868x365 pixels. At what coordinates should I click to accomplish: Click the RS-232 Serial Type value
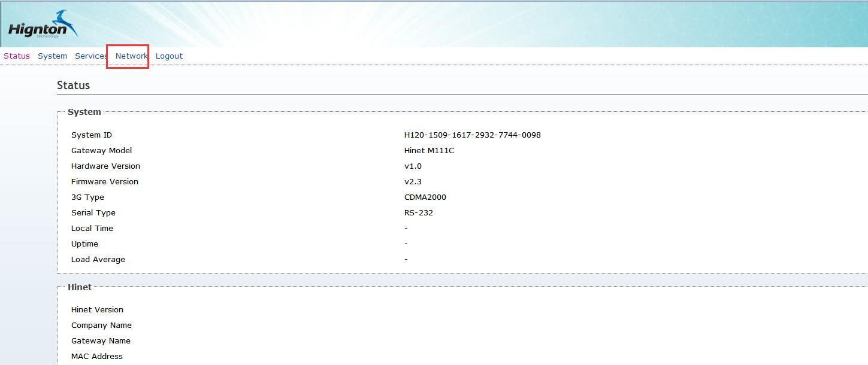coord(418,213)
